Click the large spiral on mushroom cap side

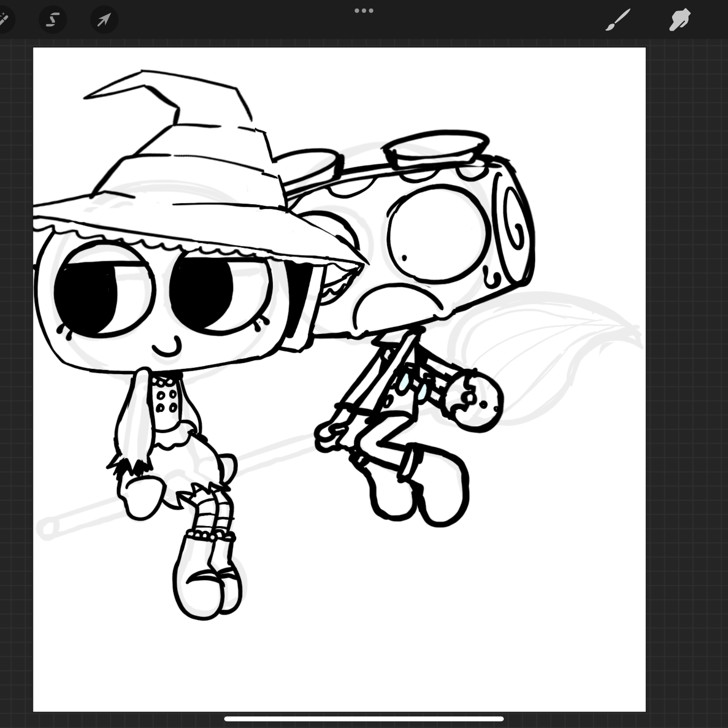click(x=516, y=222)
